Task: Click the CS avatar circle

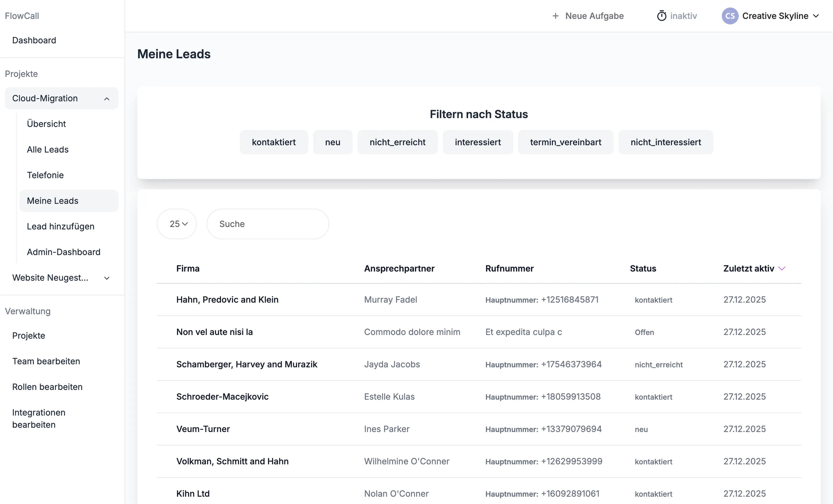Action: click(x=729, y=16)
